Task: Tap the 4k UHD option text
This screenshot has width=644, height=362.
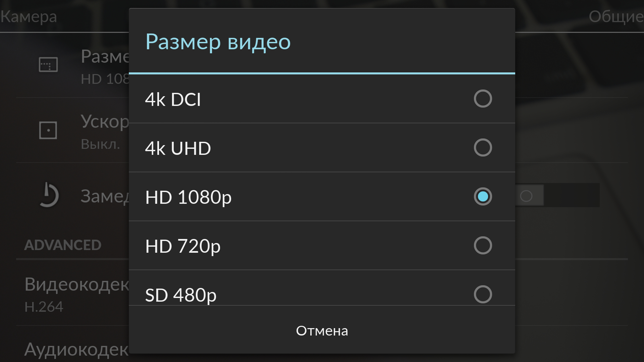Action: point(178,148)
